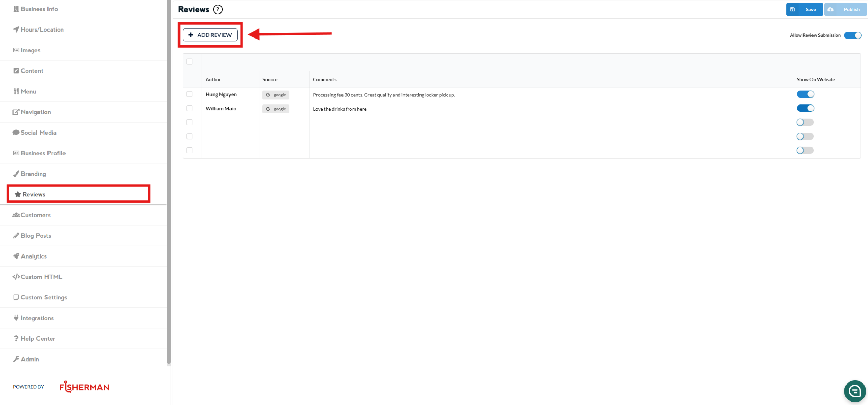Click the Reviews help question mark icon

point(218,9)
